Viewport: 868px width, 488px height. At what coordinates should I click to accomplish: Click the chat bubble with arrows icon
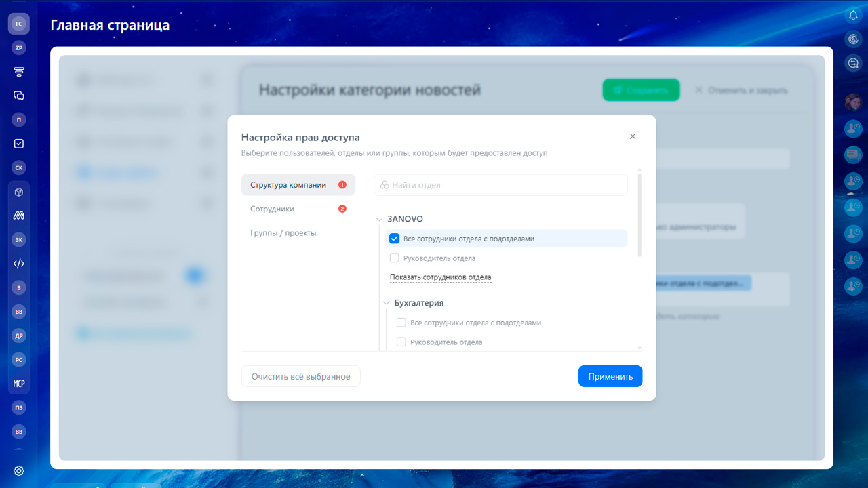(853, 63)
